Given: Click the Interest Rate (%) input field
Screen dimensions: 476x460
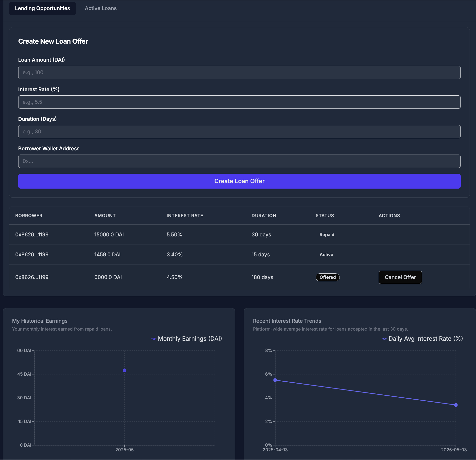Looking at the screenshot, I should pyautogui.click(x=239, y=102).
